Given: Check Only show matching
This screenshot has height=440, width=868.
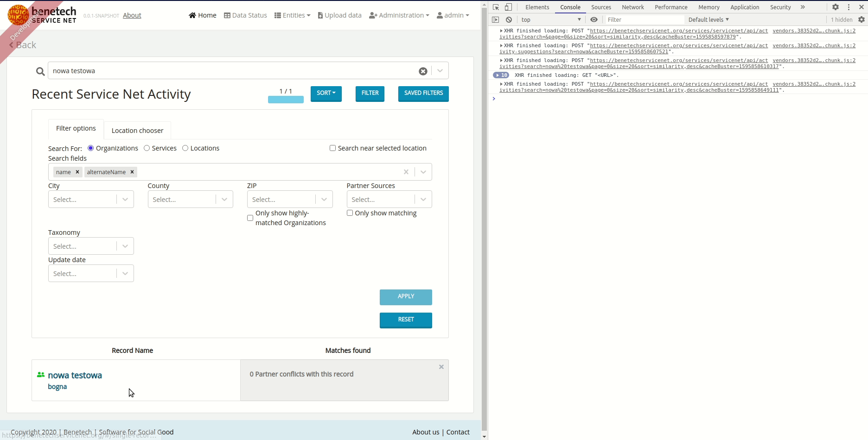Looking at the screenshot, I should [x=350, y=213].
